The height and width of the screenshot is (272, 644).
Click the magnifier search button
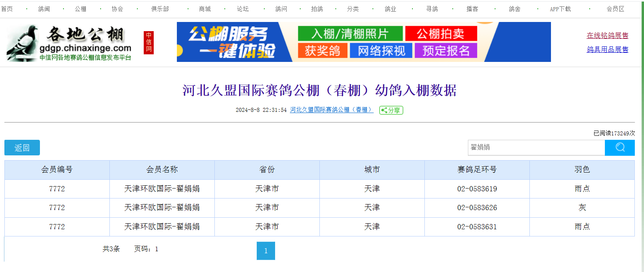point(619,147)
